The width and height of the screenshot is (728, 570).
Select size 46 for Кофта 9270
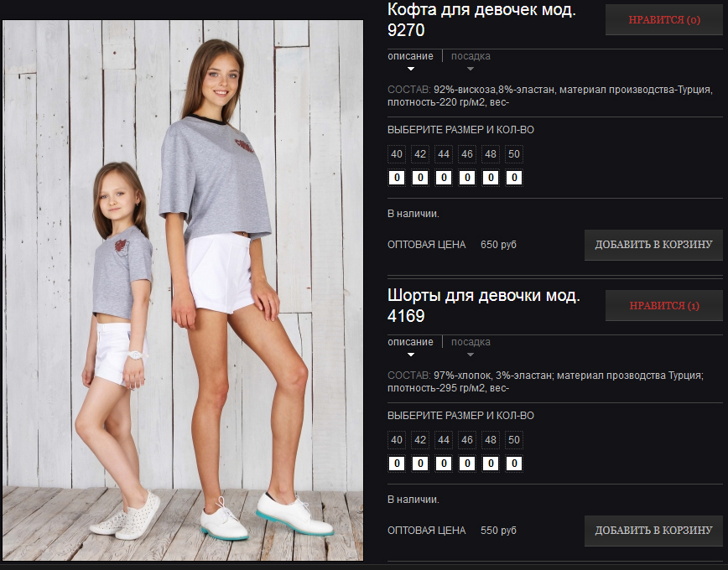point(467,154)
